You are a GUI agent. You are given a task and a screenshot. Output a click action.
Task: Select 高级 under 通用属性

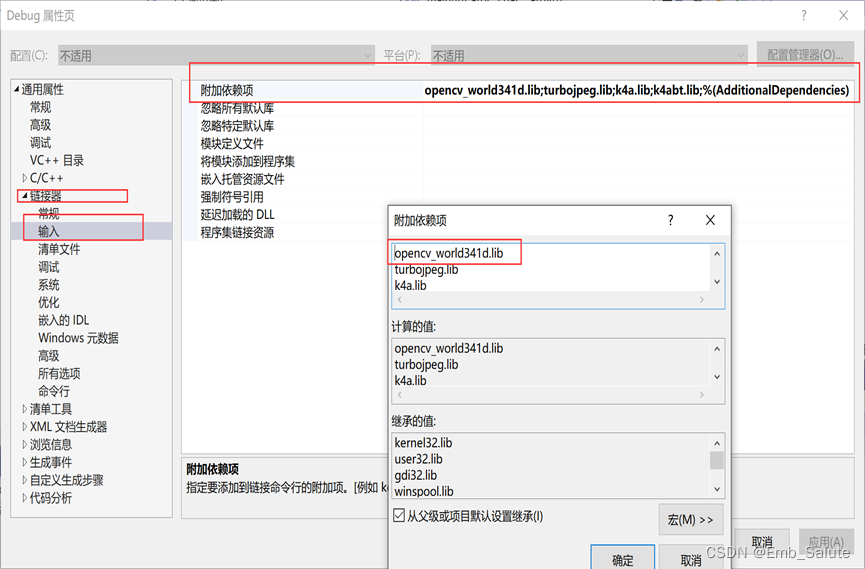point(40,125)
